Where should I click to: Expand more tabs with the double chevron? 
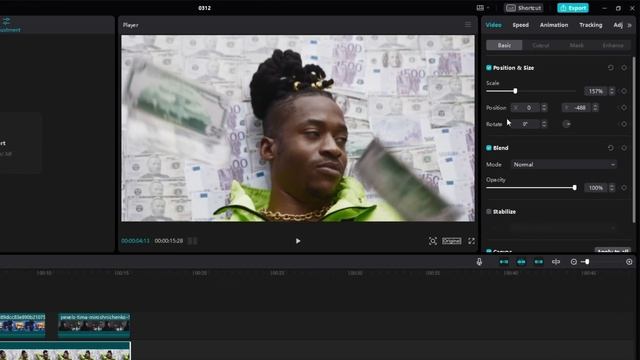pyautogui.click(x=630, y=25)
